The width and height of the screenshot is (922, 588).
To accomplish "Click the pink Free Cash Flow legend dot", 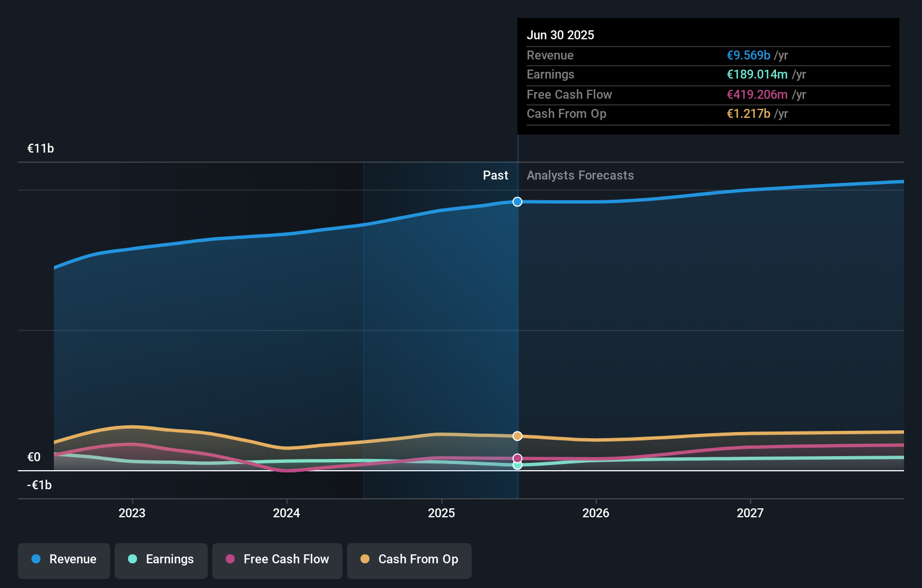I will (230, 559).
